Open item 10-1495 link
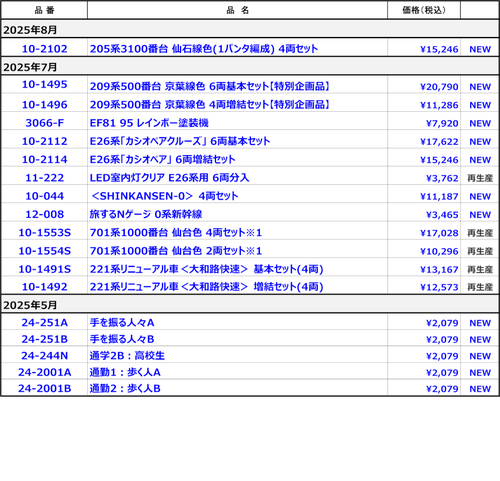Screen dimensions: 500x481 (44, 85)
